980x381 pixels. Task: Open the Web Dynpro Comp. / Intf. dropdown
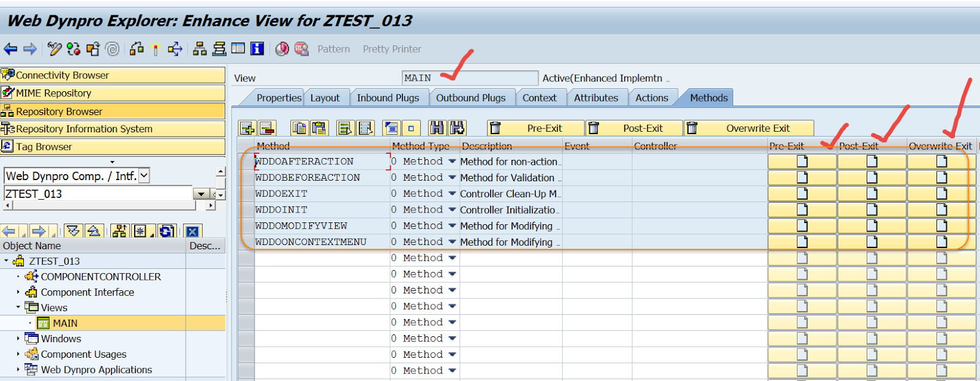145,176
